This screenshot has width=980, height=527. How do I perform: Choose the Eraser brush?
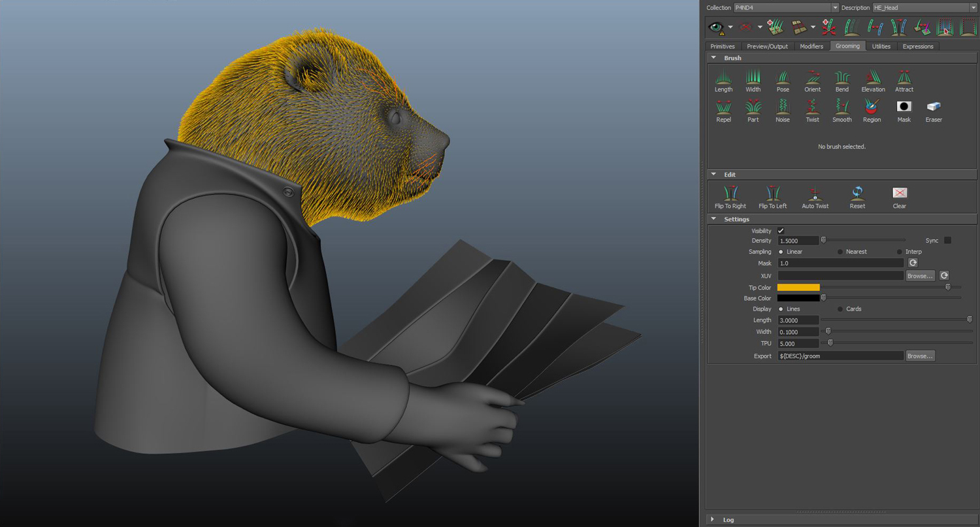(x=934, y=107)
